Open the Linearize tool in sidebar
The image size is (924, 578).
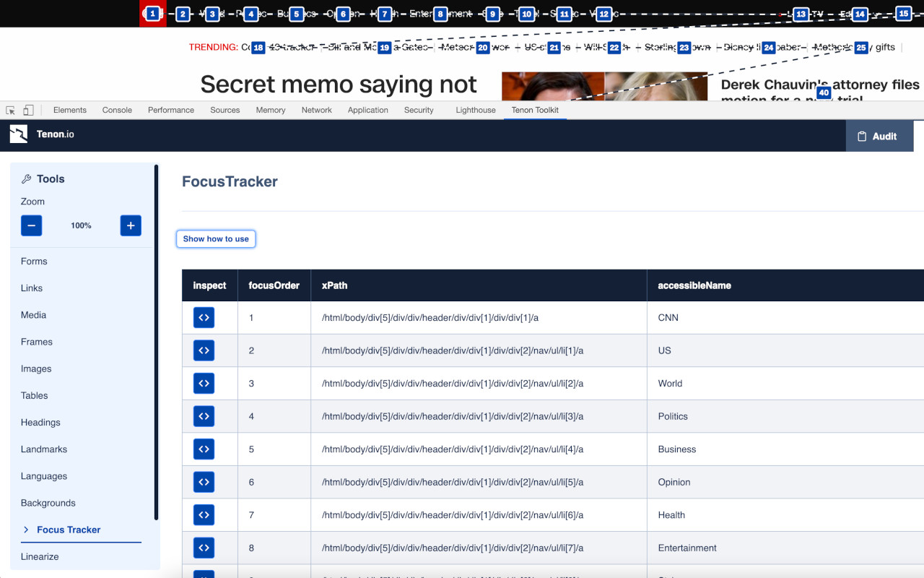(40, 556)
